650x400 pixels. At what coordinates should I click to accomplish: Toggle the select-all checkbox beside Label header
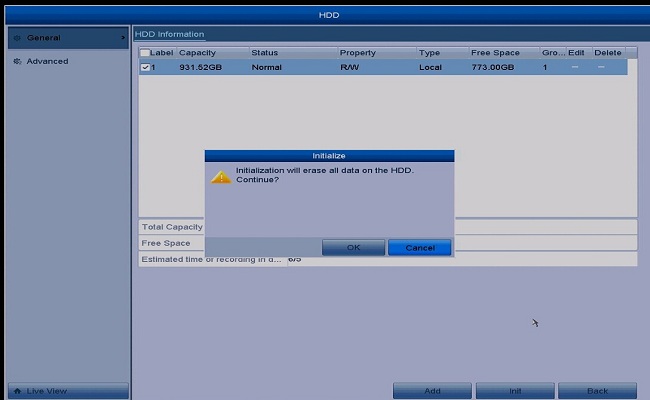pos(145,53)
